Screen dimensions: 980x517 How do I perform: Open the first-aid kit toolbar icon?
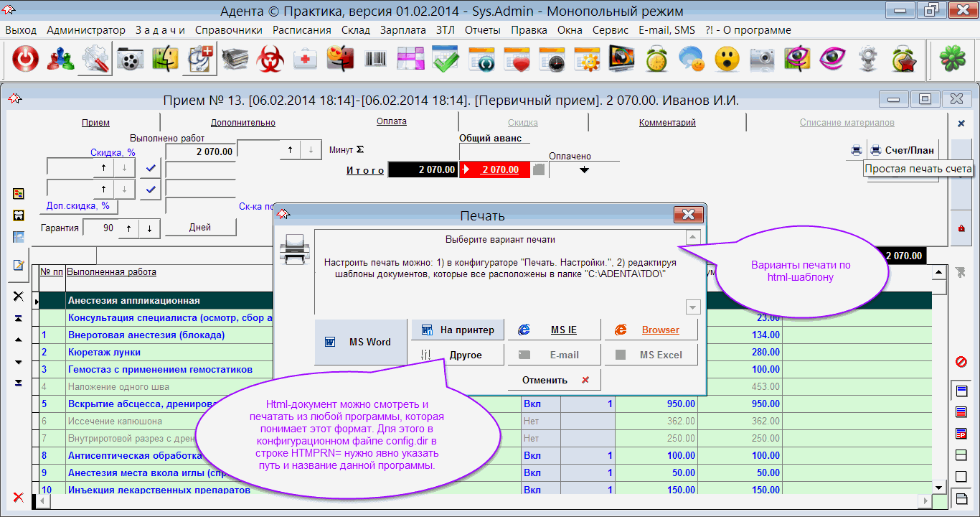[x=306, y=60]
